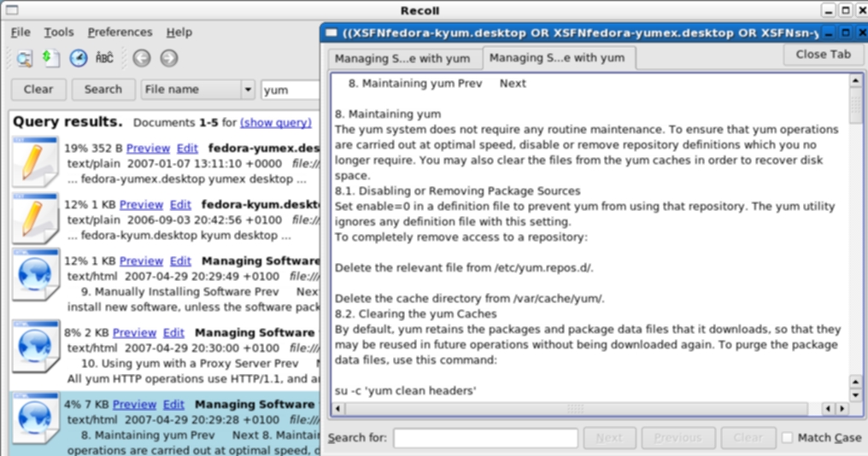Image resolution: width=868 pixels, height=456 pixels.
Task: Open the Tools menu
Action: pyautogui.click(x=59, y=32)
